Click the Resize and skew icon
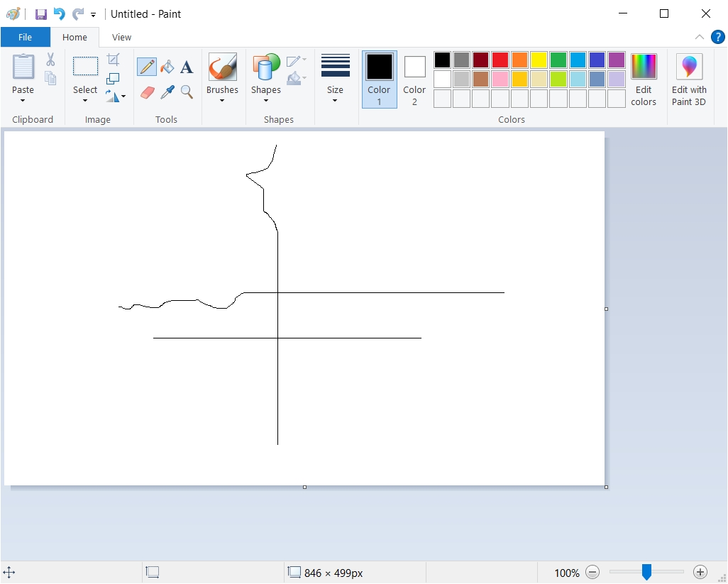 click(113, 79)
